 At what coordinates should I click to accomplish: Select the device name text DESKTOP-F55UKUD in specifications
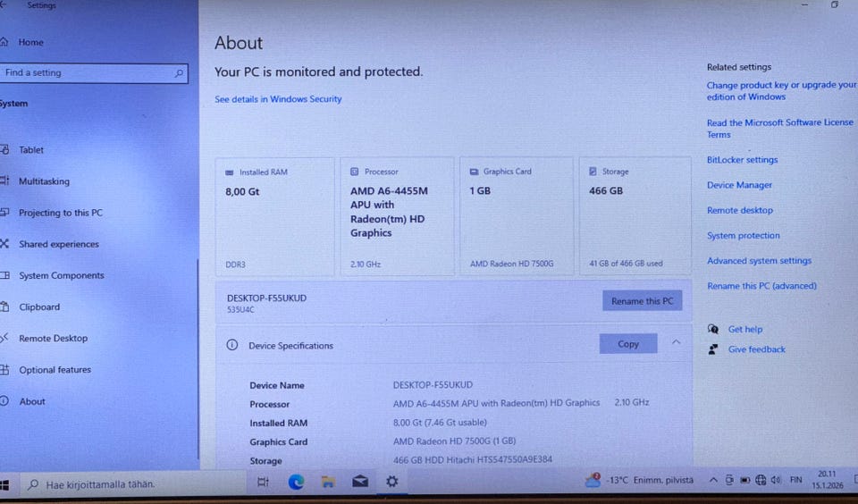pos(433,385)
